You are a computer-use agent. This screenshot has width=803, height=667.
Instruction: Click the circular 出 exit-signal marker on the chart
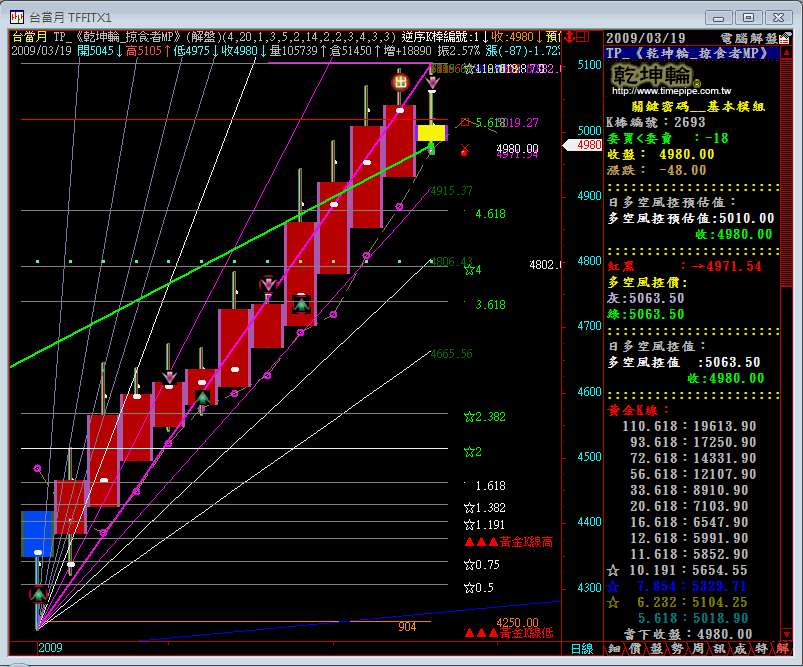point(400,82)
